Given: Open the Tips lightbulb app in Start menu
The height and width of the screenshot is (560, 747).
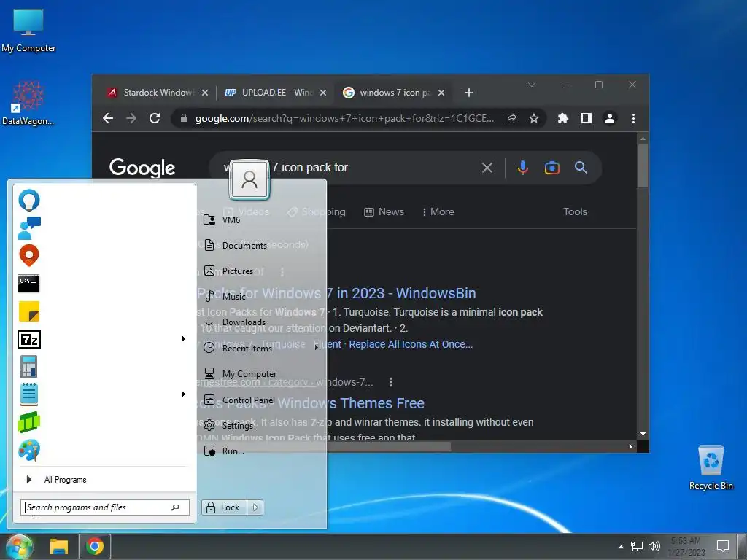Looking at the screenshot, I should click(x=29, y=200).
